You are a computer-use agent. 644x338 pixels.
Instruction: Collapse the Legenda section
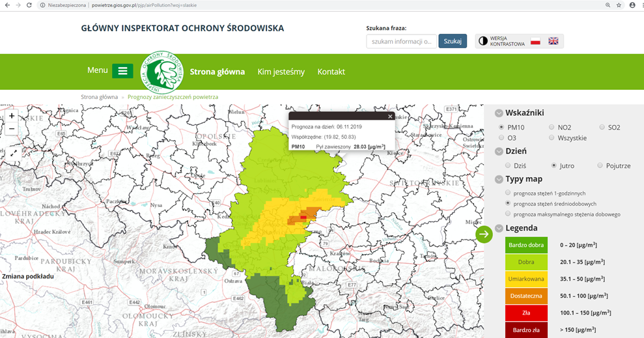click(x=499, y=229)
